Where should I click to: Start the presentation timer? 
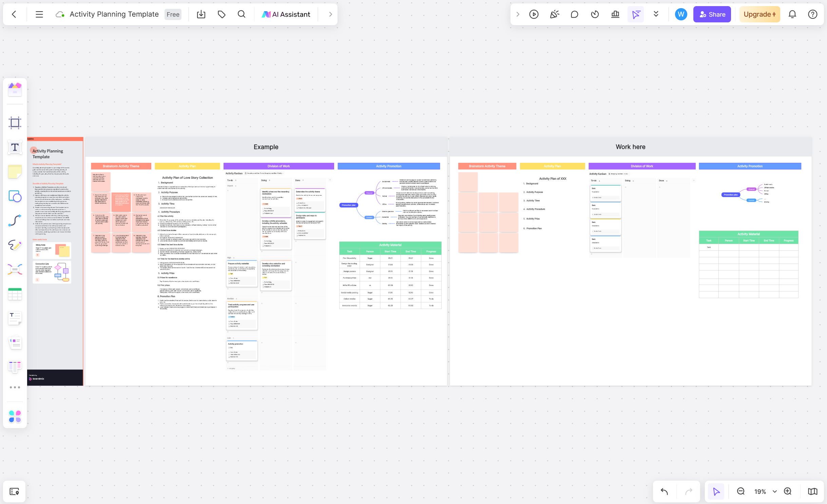click(x=595, y=14)
